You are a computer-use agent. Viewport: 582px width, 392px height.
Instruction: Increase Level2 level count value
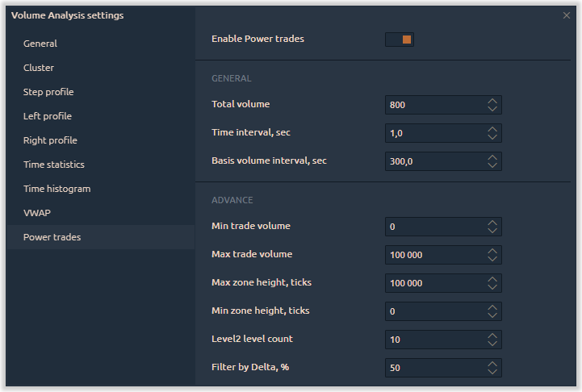coord(492,336)
